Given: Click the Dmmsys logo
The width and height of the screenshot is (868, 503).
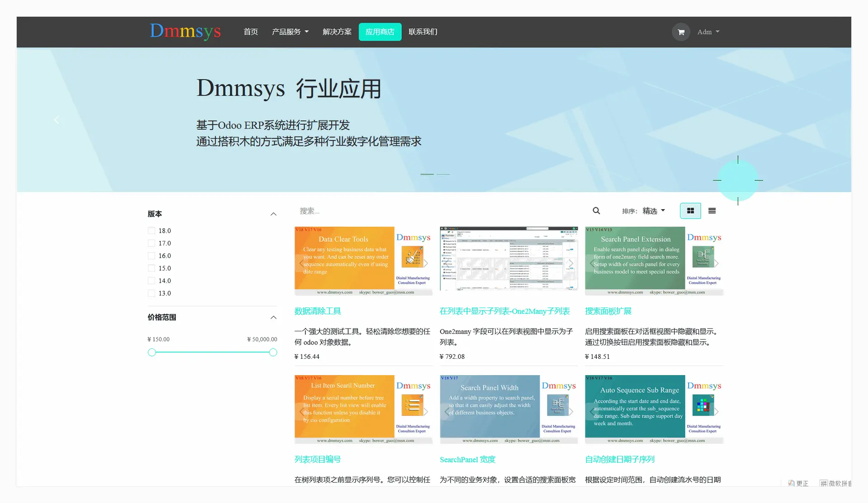Looking at the screenshot, I should tap(185, 32).
